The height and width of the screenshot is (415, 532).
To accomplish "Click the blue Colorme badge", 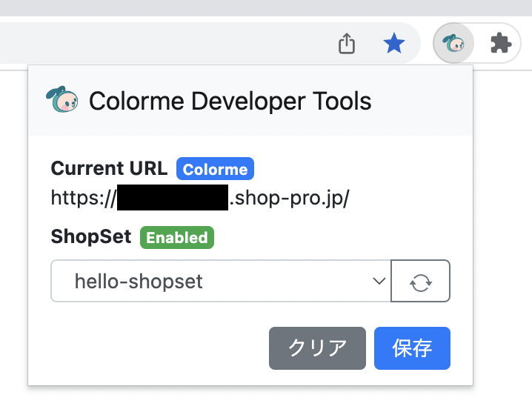I will click(x=215, y=169).
